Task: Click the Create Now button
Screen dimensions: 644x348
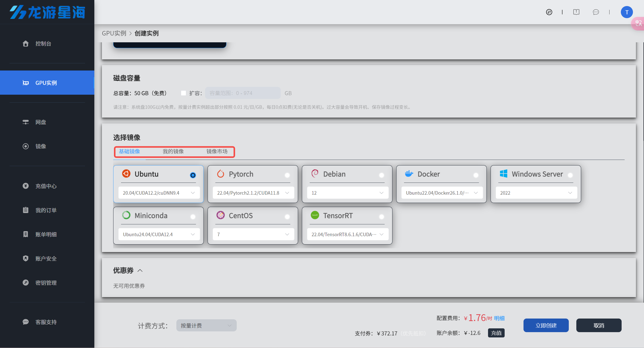Action: pyautogui.click(x=546, y=325)
